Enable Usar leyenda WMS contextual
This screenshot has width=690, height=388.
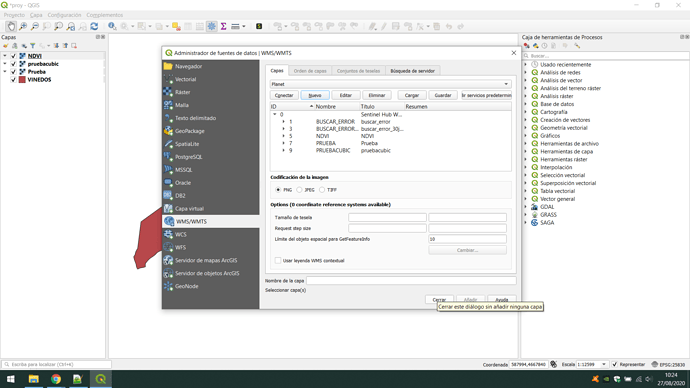[x=278, y=260]
